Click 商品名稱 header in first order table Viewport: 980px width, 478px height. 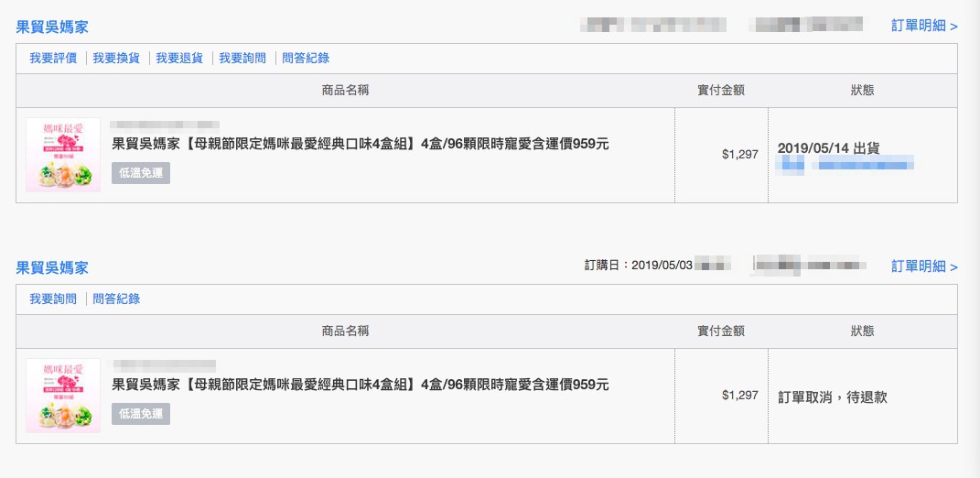pos(346,91)
